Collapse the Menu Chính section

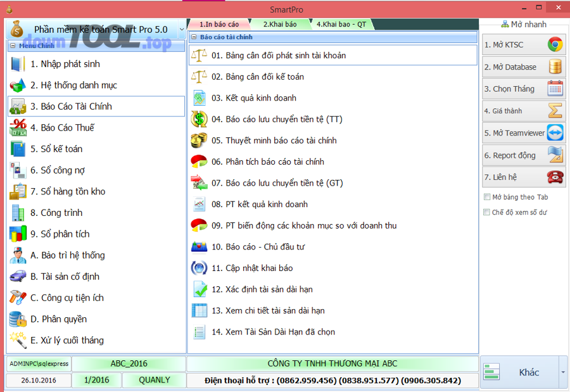coord(13,46)
